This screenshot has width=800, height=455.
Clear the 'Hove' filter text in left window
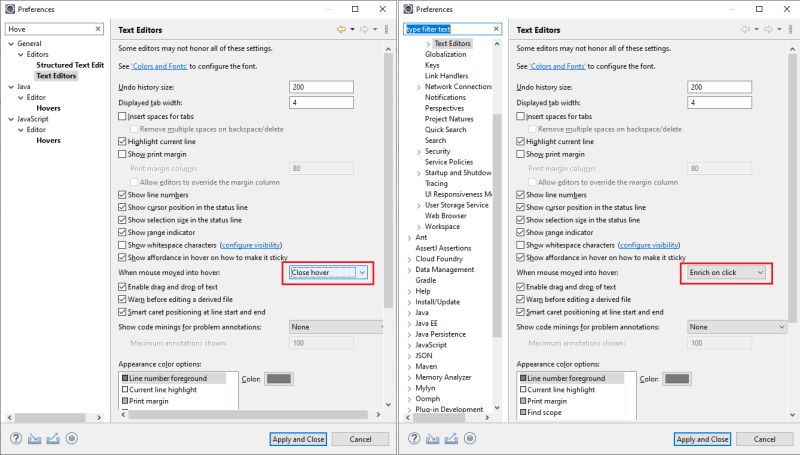98,29
